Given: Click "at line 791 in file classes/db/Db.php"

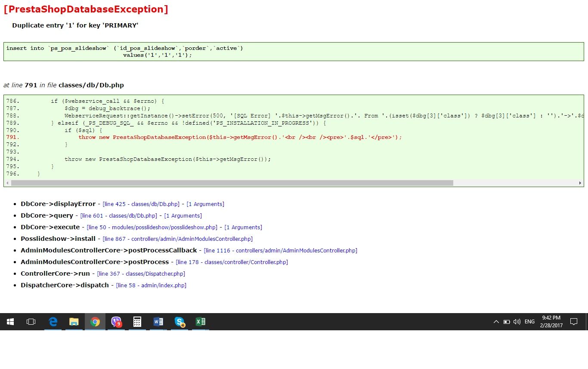Looking at the screenshot, I should [x=64, y=85].
